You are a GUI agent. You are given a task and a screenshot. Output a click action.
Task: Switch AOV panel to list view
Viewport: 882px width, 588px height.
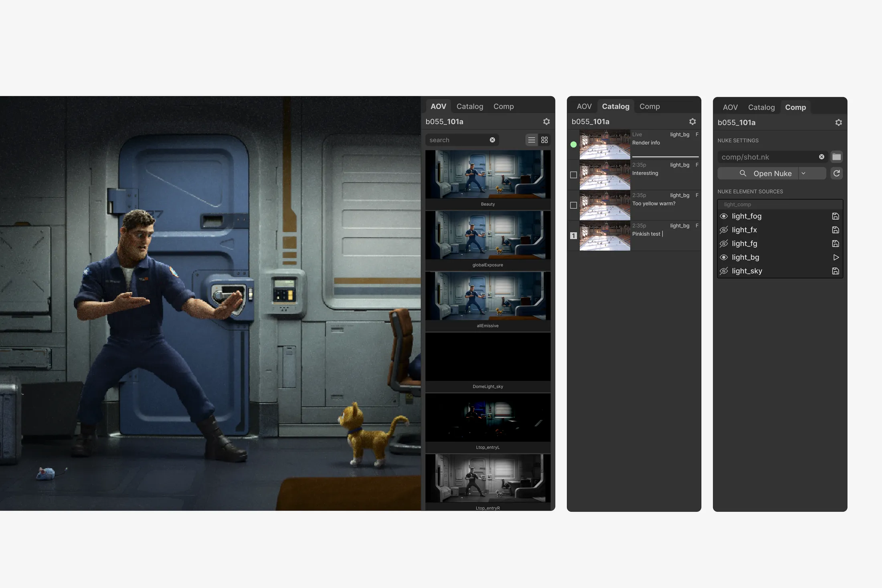pos(532,140)
